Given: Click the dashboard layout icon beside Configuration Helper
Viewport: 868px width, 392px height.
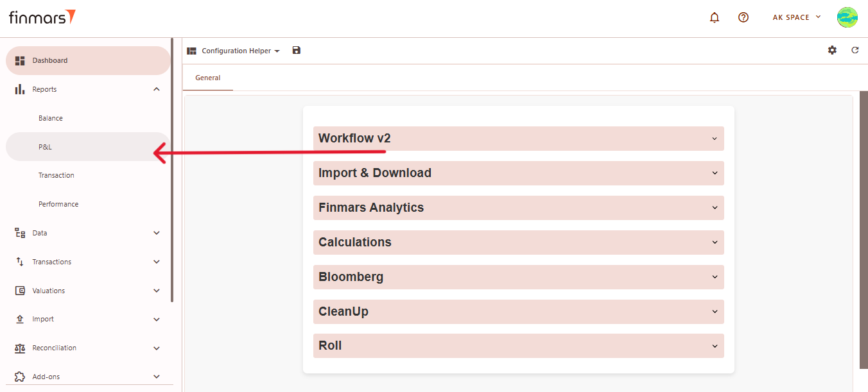Looking at the screenshot, I should 191,51.
